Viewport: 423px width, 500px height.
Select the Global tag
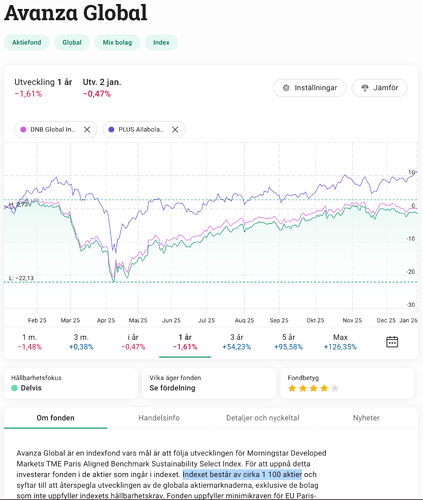click(x=72, y=43)
